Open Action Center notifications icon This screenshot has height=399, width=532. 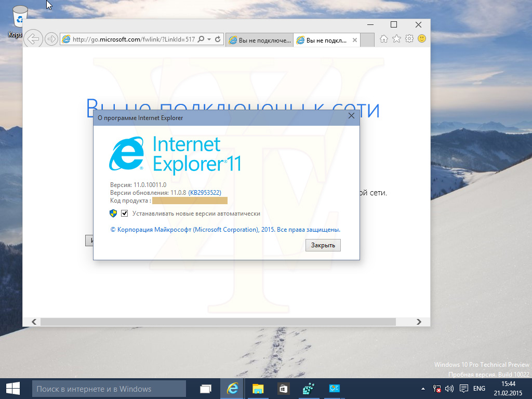pyautogui.click(x=464, y=389)
